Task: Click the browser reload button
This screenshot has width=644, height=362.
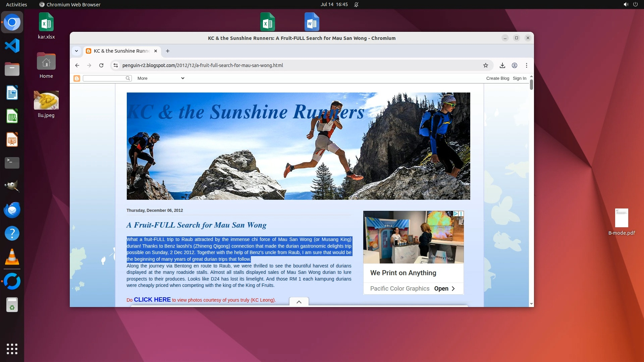Action: [x=101, y=65]
